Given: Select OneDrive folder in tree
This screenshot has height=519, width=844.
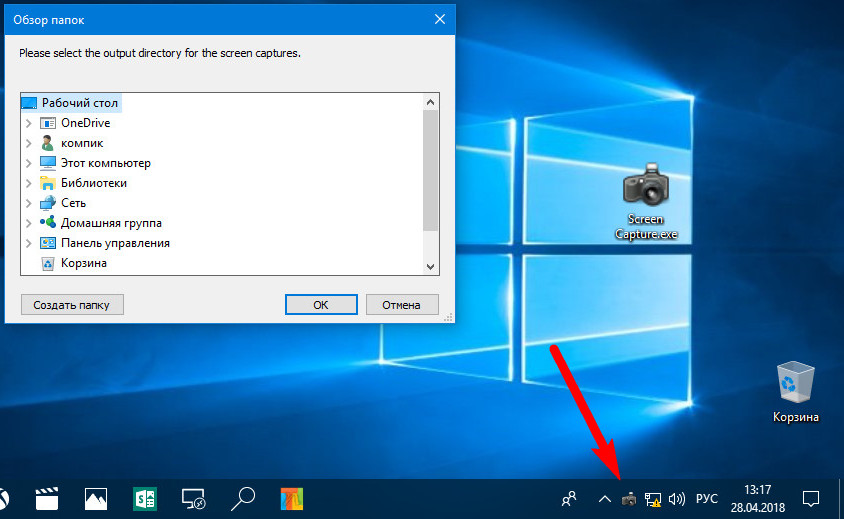Looking at the screenshot, I should coord(86,123).
